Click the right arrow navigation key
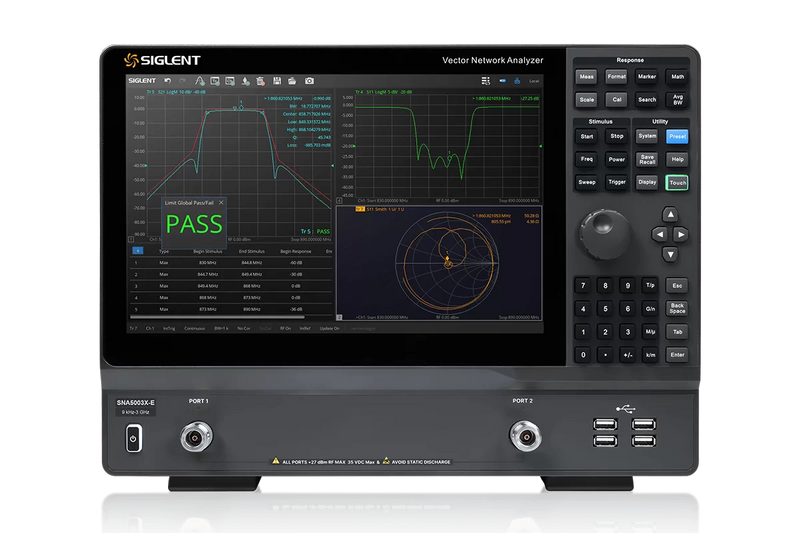Image resolution: width=800 pixels, height=533 pixels. [681, 235]
